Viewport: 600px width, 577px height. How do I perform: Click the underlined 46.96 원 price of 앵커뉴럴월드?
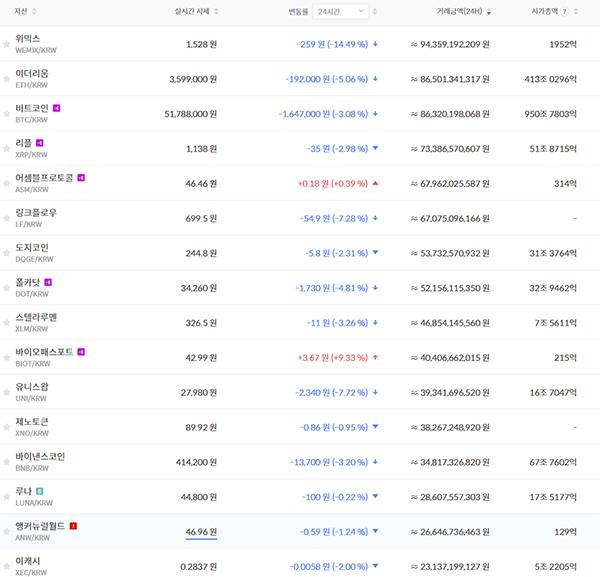[x=201, y=532]
